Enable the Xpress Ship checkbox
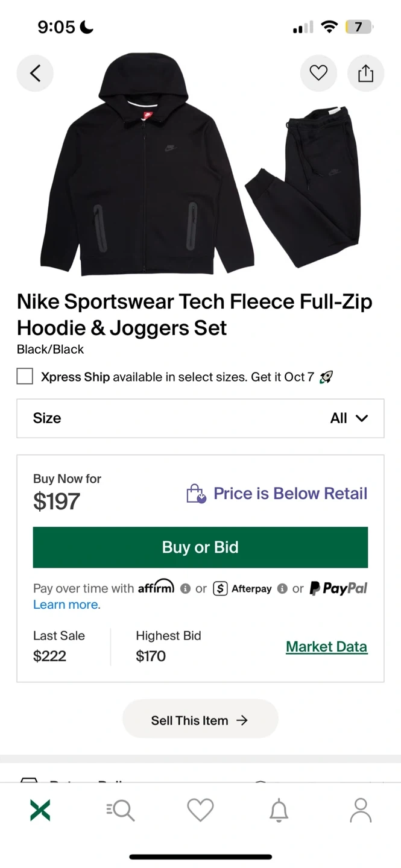 tap(25, 377)
